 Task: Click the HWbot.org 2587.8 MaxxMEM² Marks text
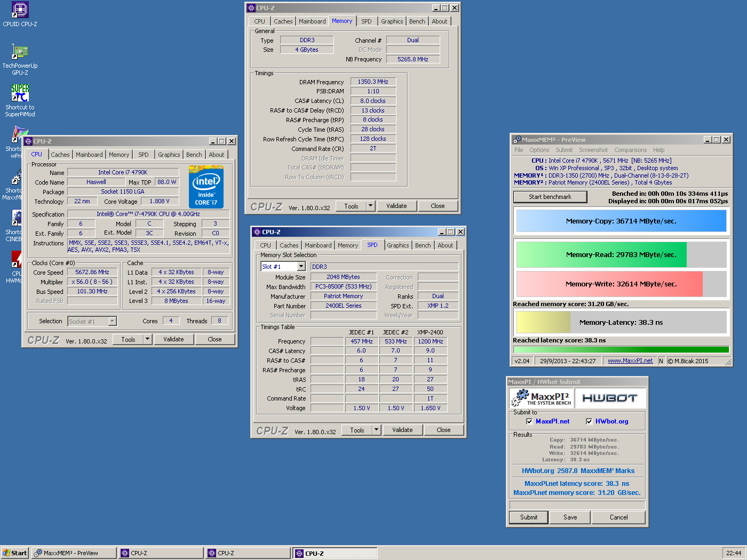[x=578, y=471]
